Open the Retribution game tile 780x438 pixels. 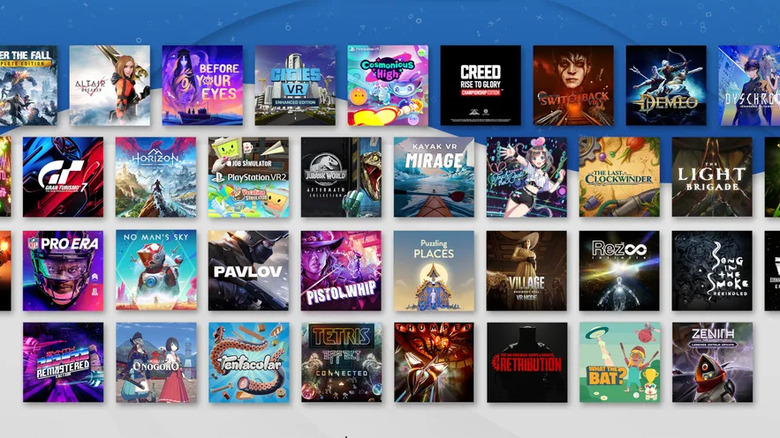[526, 362]
